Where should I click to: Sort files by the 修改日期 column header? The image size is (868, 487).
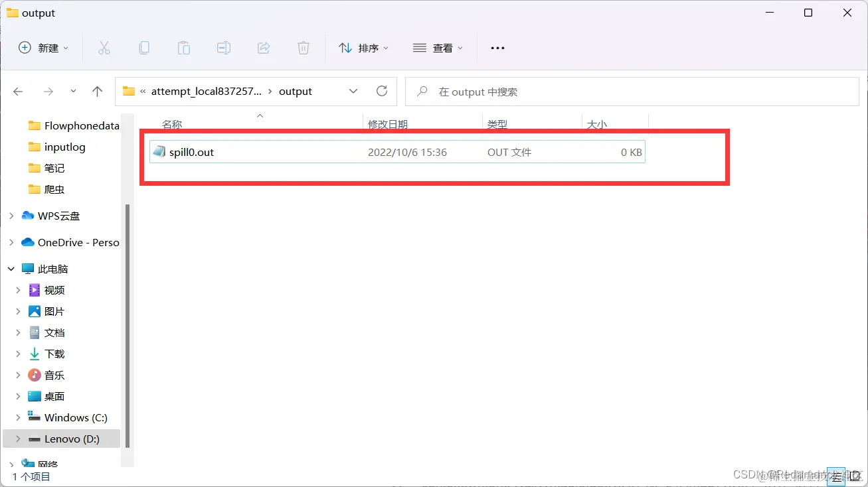(x=388, y=124)
